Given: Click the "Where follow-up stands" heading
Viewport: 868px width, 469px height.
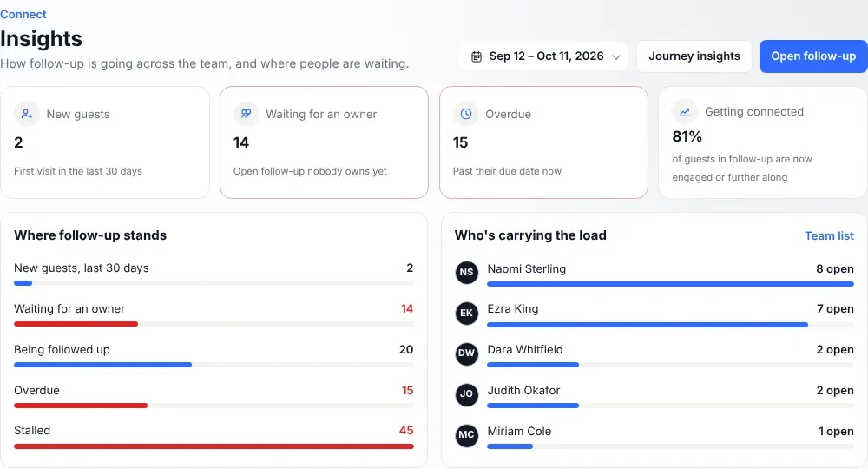Looking at the screenshot, I should (90, 235).
